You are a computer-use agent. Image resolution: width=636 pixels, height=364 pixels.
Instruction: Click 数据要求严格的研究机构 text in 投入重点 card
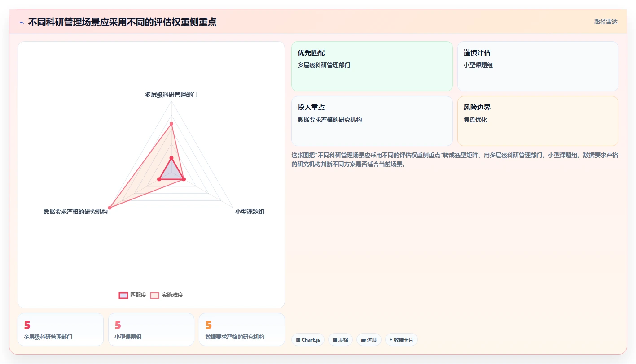(x=330, y=120)
